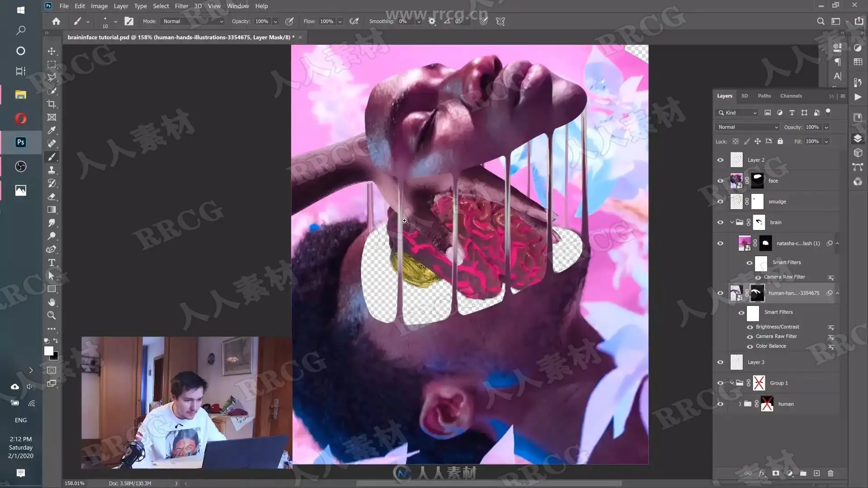Switch to the Channels tab
This screenshot has width=868, height=488.
point(791,96)
